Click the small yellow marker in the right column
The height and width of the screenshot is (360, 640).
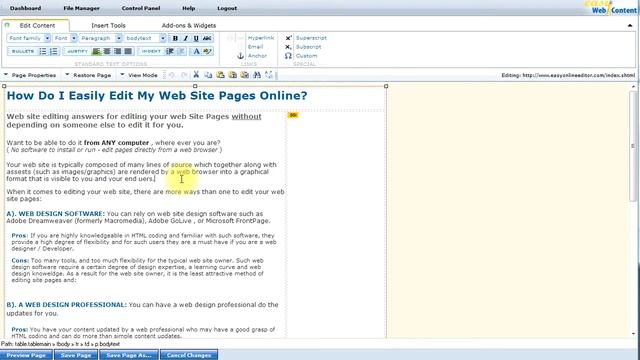coord(293,116)
